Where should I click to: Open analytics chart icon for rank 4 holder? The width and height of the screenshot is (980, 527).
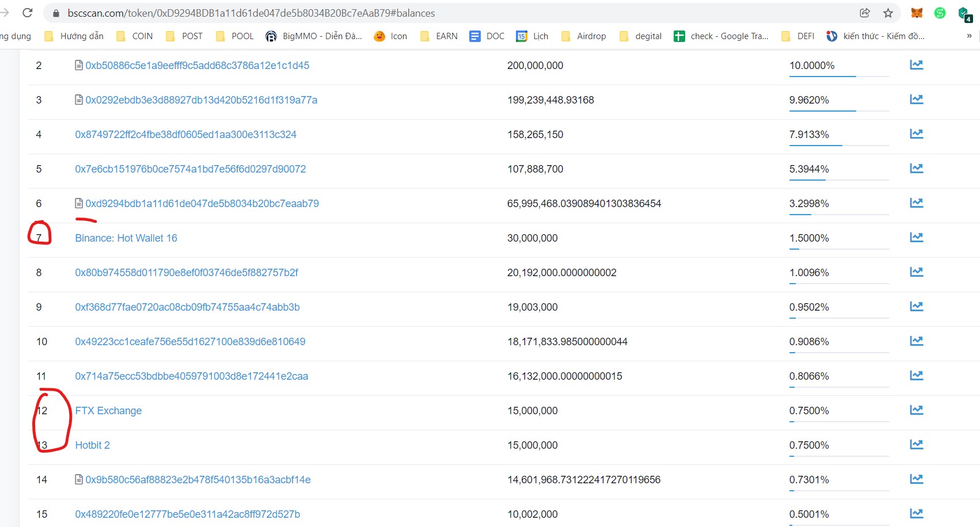tap(916, 134)
